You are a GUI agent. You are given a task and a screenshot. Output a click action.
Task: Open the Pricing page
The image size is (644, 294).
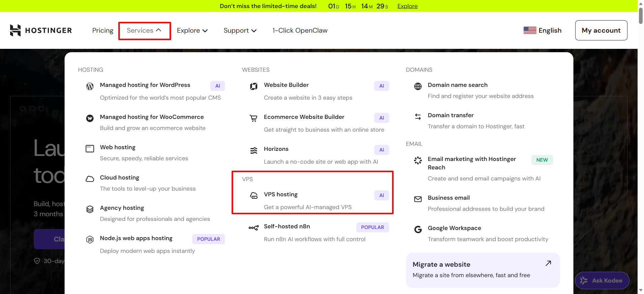coord(103,30)
